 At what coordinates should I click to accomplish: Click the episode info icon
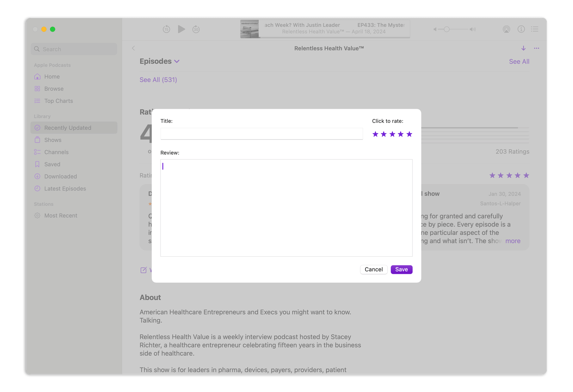[521, 29]
